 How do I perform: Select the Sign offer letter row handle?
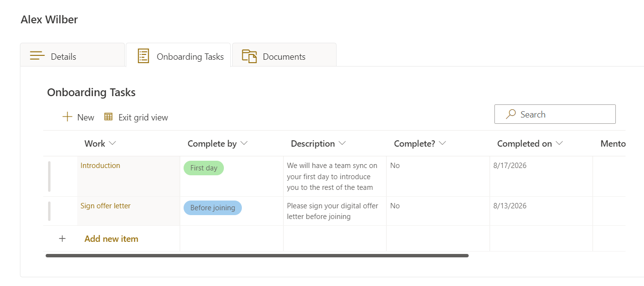coord(49,211)
